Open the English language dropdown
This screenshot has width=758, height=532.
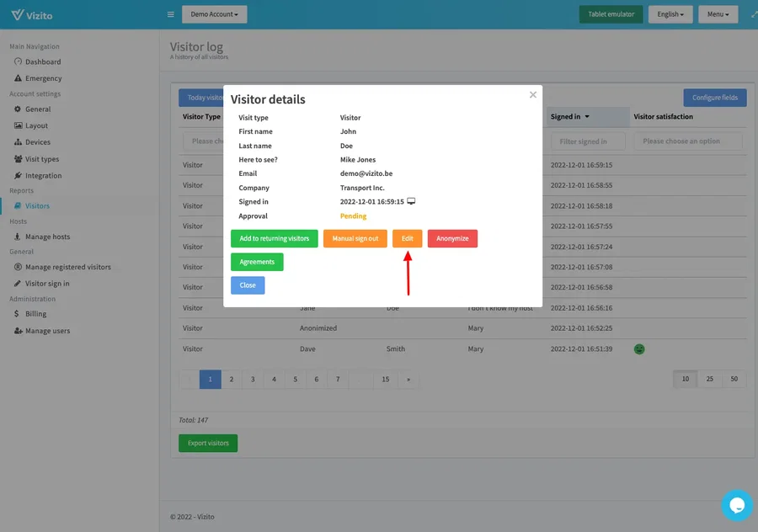pos(670,13)
